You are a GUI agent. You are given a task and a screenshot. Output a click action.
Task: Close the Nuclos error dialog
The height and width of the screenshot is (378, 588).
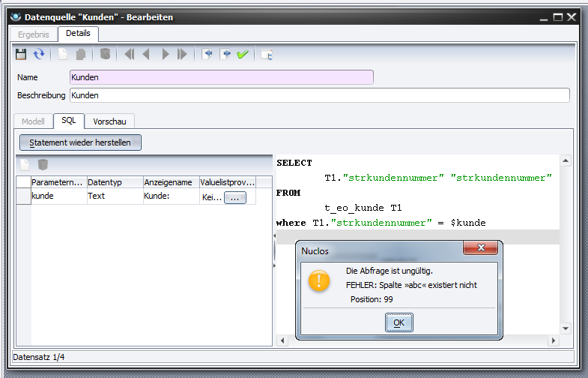481,247
